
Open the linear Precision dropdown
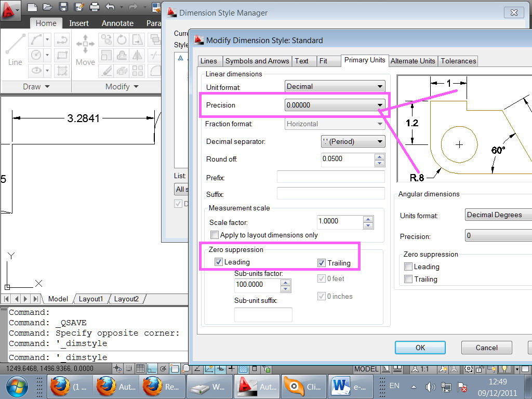coord(335,105)
